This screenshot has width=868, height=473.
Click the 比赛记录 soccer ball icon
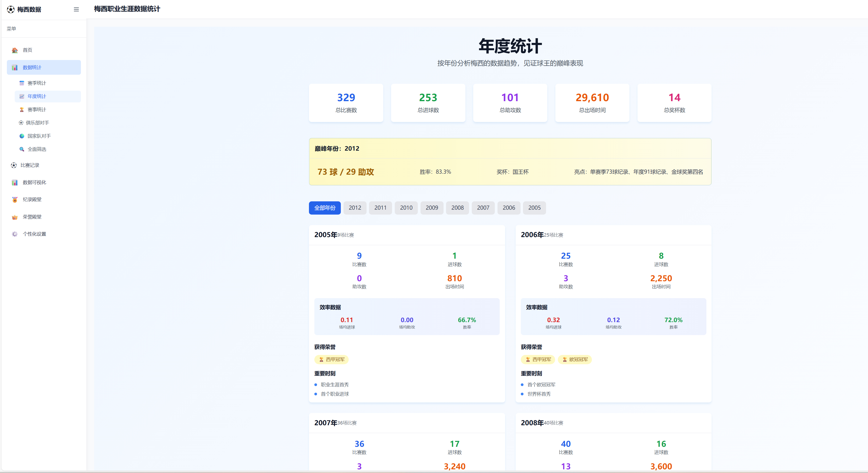(14, 165)
